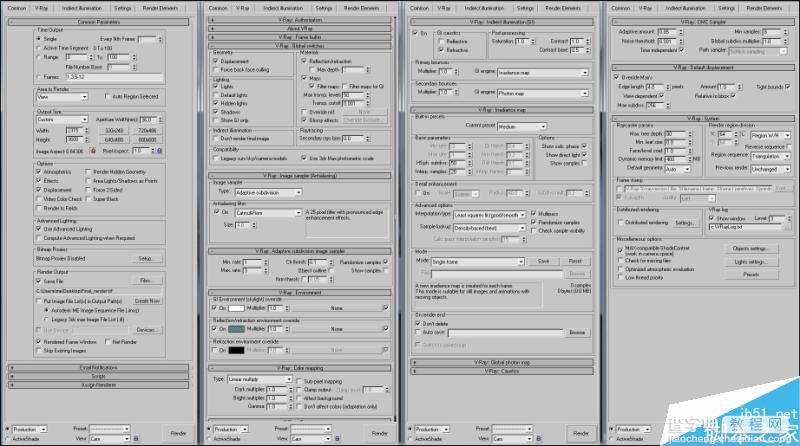800x446 pixels.
Task: Open the Area to Render View dropdown
Action: (x=62, y=96)
